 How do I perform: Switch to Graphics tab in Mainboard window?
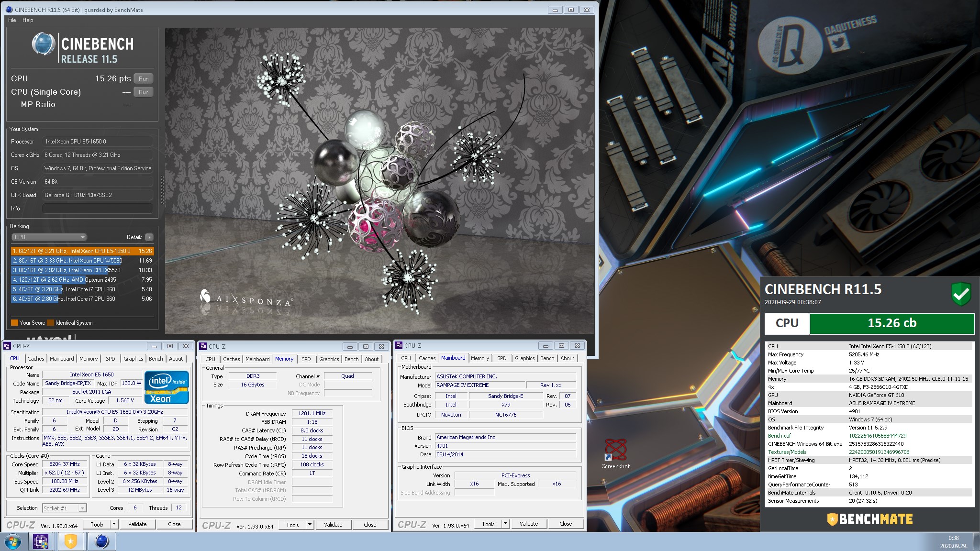(524, 358)
